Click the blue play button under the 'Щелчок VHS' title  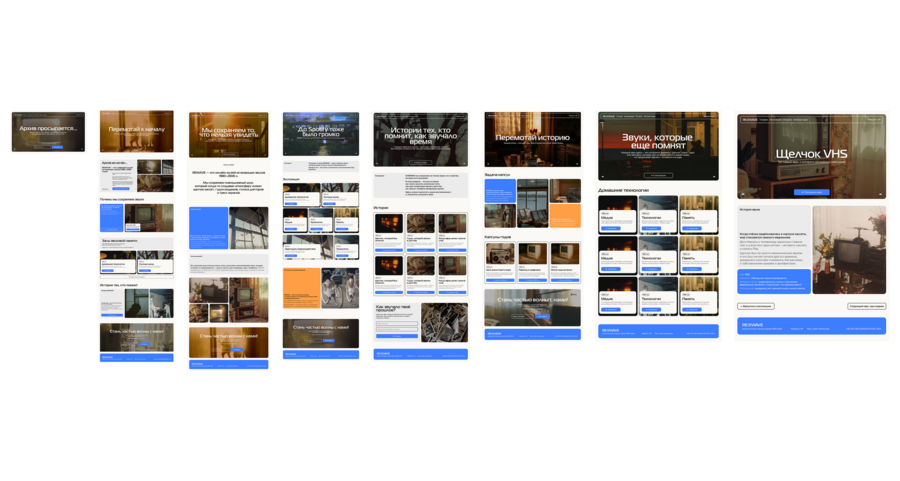(x=812, y=192)
